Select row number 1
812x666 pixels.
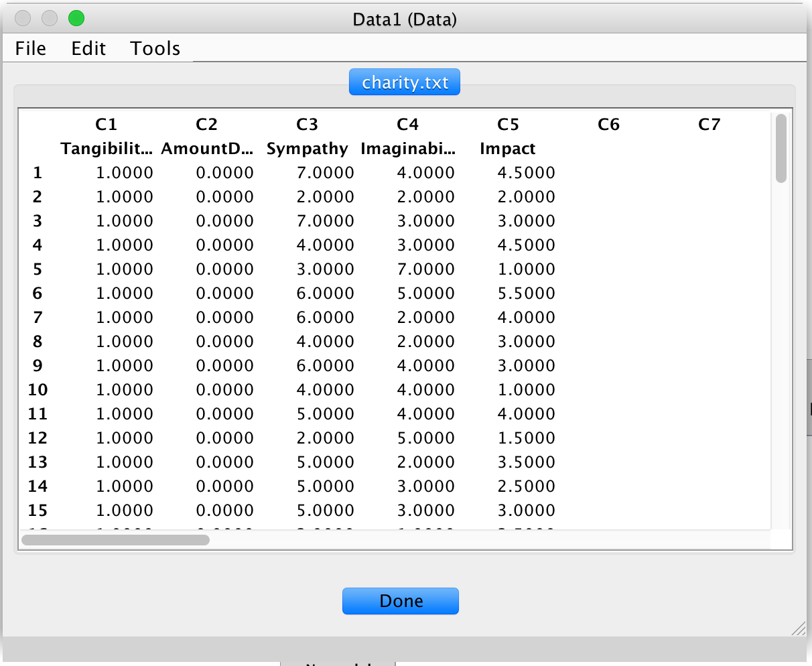37,172
